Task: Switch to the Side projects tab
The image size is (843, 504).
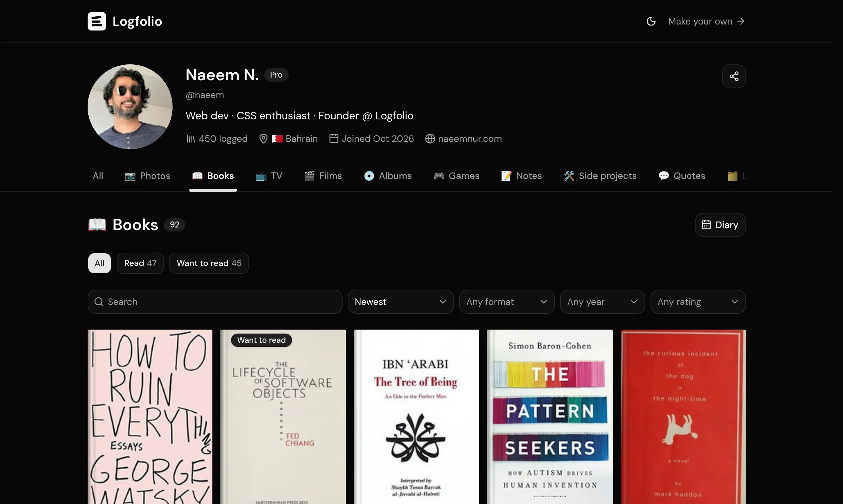Action: pos(600,176)
